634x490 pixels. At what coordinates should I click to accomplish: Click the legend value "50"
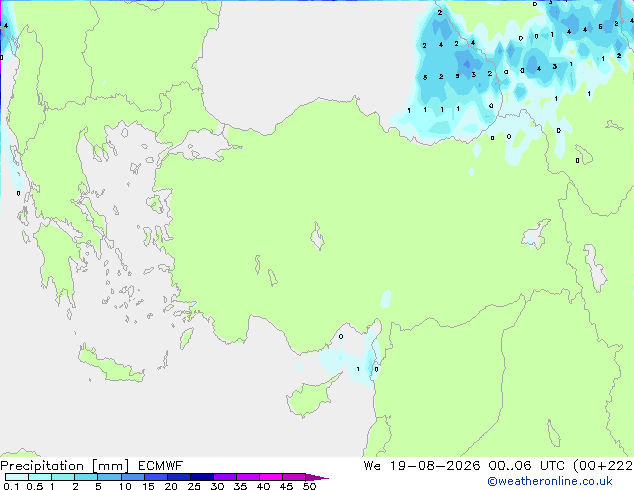[x=309, y=486]
